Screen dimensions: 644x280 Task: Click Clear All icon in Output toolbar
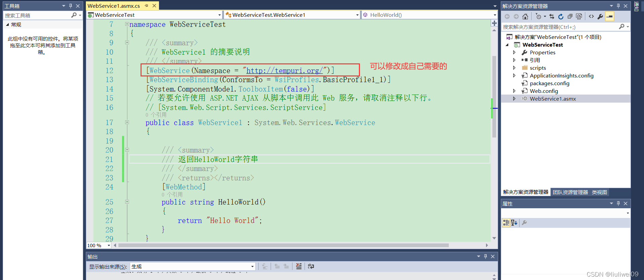pyautogui.click(x=299, y=266)
